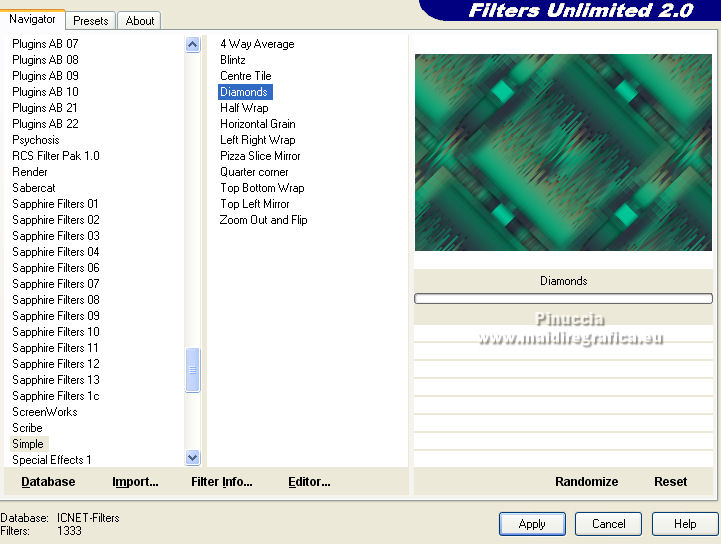Choose the Blintz filter
Screen dimensions: 721x544
click(x=233, y=60)
